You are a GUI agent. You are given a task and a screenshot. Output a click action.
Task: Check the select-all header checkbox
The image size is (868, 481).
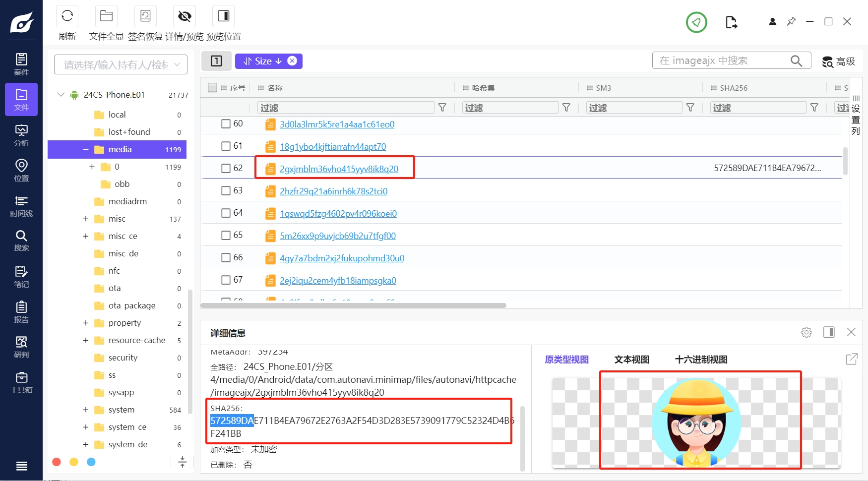[212, 88]
